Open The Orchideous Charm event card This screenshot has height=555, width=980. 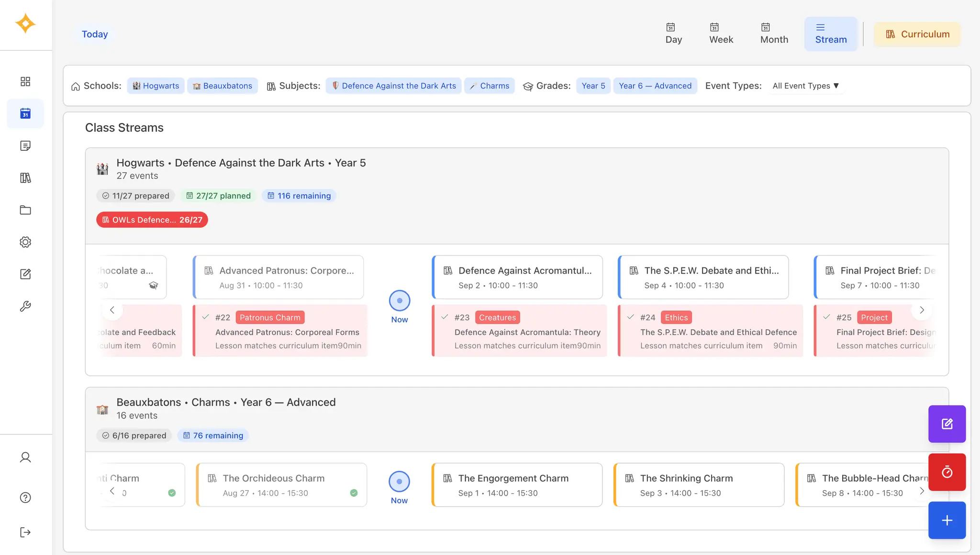[281, 485]
